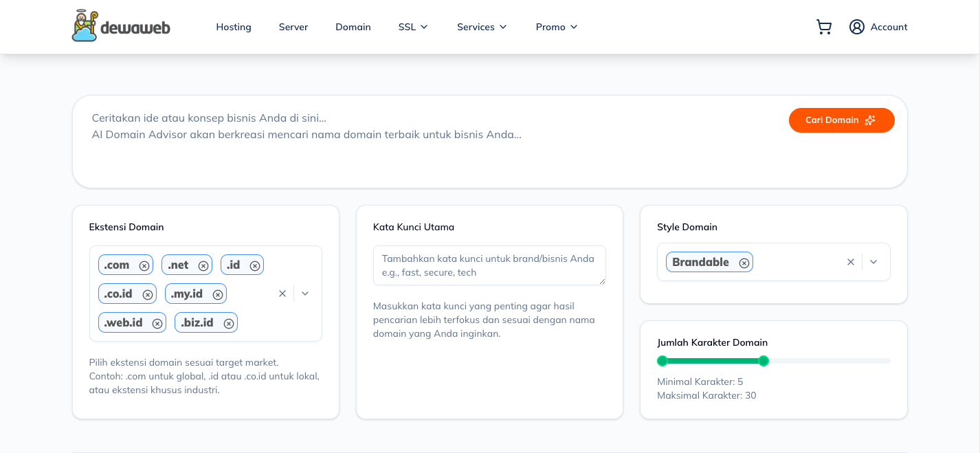Open the Domain menu item

pos(353,27)
